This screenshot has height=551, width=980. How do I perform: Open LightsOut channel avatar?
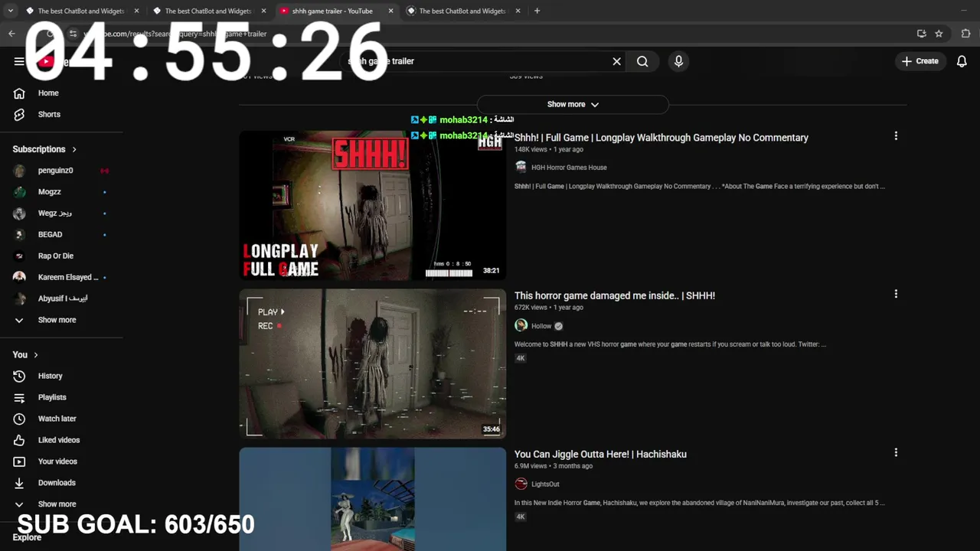pyautogui.click(x=521, y=484)
